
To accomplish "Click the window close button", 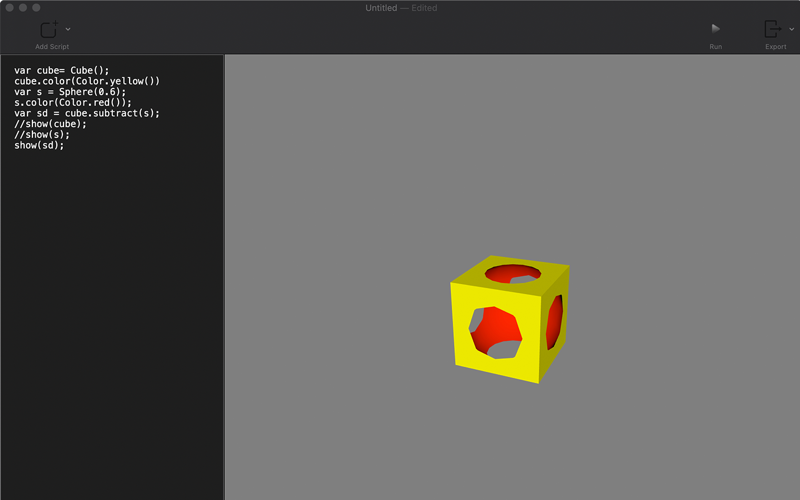I will (x=9, y=7).
